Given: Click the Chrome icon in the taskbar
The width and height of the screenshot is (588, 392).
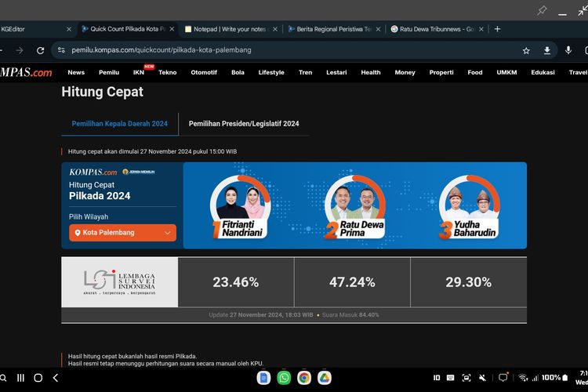Looking at the screenshot, I should [x=304, y=378].
